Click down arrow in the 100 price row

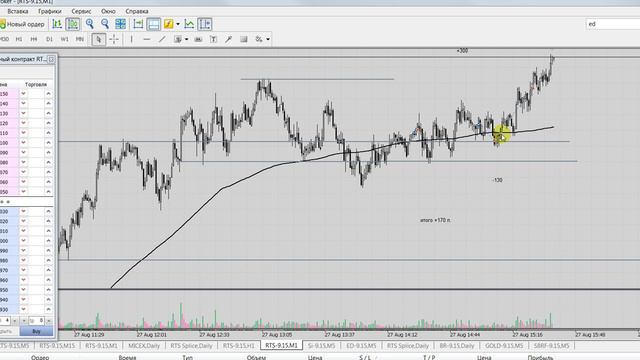pyautogui.click(x=23, y=143)
